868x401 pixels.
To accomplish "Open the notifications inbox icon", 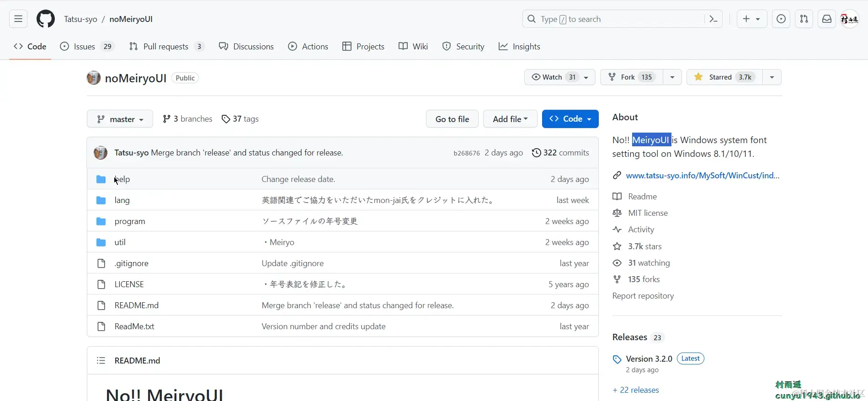I will coord(827,19).
